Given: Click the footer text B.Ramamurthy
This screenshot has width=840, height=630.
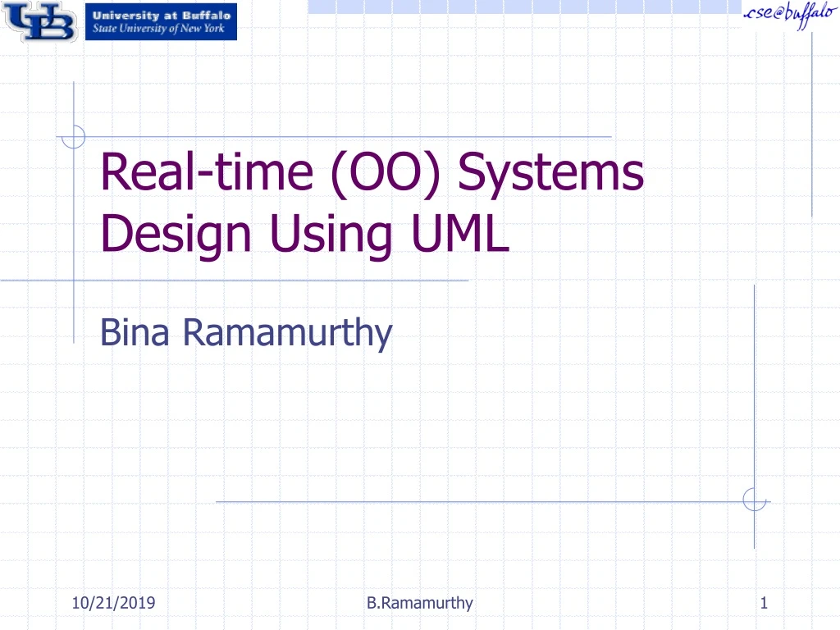Looking at the screenshot, I should point(420,603).
